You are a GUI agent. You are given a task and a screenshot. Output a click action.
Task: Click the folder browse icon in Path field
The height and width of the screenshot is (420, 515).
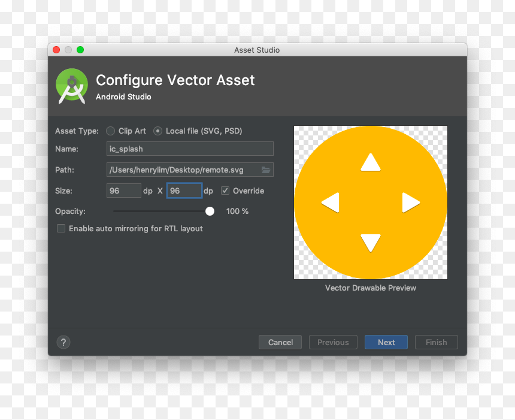(x=266, y=170)
